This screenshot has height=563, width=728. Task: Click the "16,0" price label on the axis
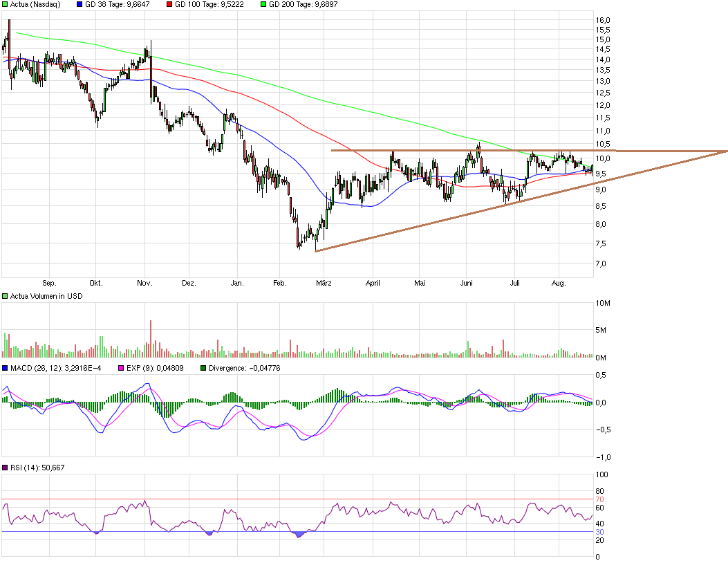[x=603, y=20]
